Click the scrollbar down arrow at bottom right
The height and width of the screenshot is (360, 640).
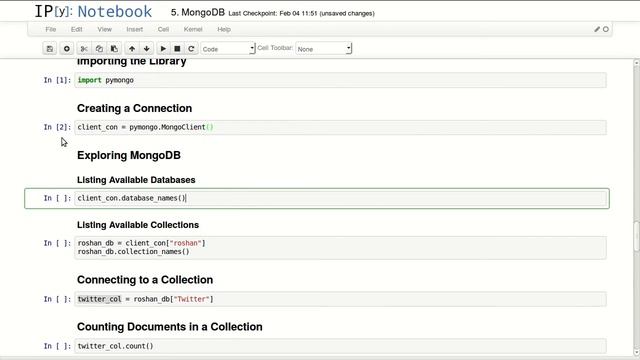click(x=636, y=352)
